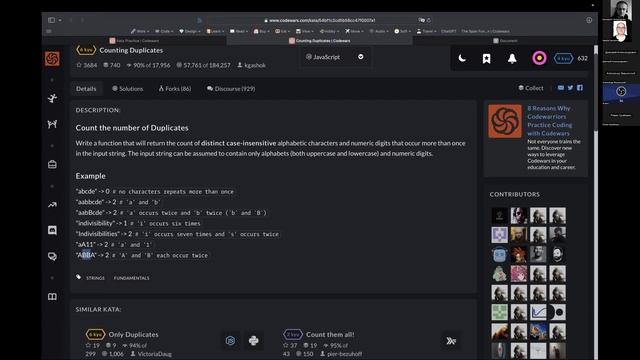Open VictoriaDaug's profile link
Viewport: 640px width, 360px height.
[x=154, y=354]
